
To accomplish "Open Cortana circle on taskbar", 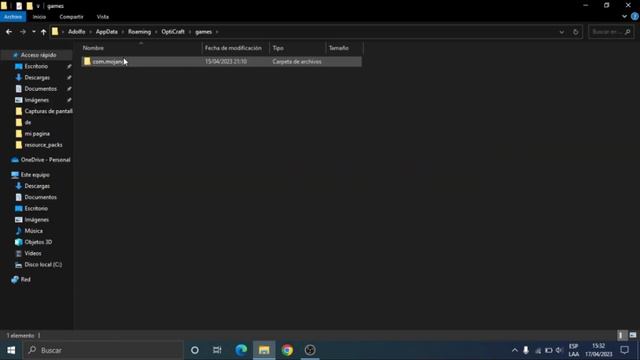I will 195,350.
